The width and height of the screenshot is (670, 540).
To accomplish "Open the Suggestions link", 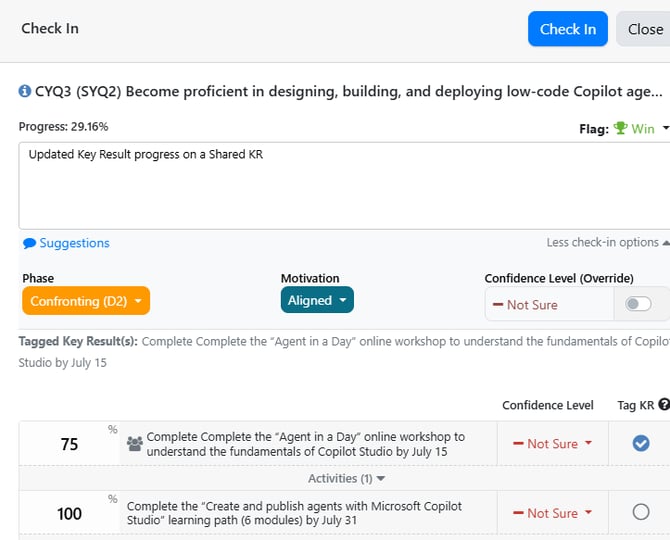I will point(74,243).
